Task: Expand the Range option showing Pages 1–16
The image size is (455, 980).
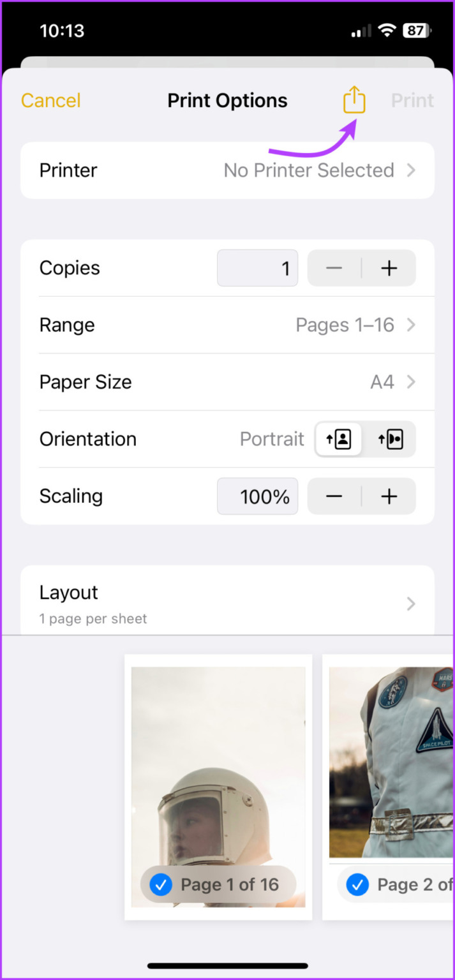Action: (227, 325)
